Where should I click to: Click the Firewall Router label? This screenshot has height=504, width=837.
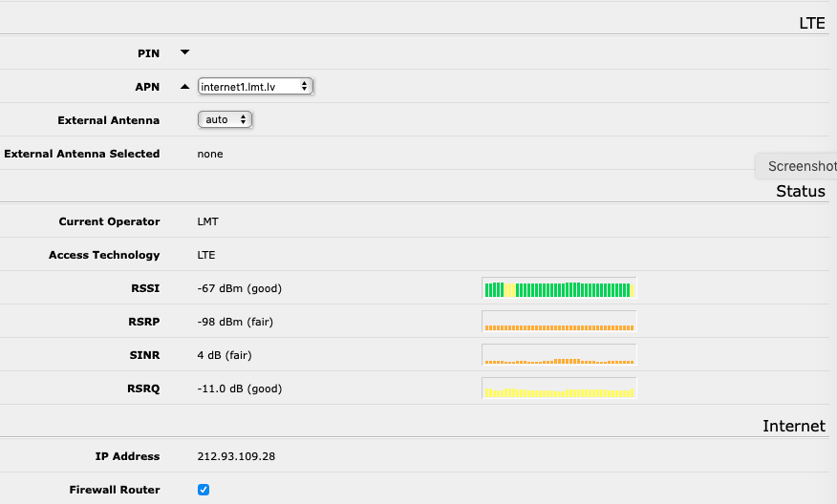click(x=115, y=490)
